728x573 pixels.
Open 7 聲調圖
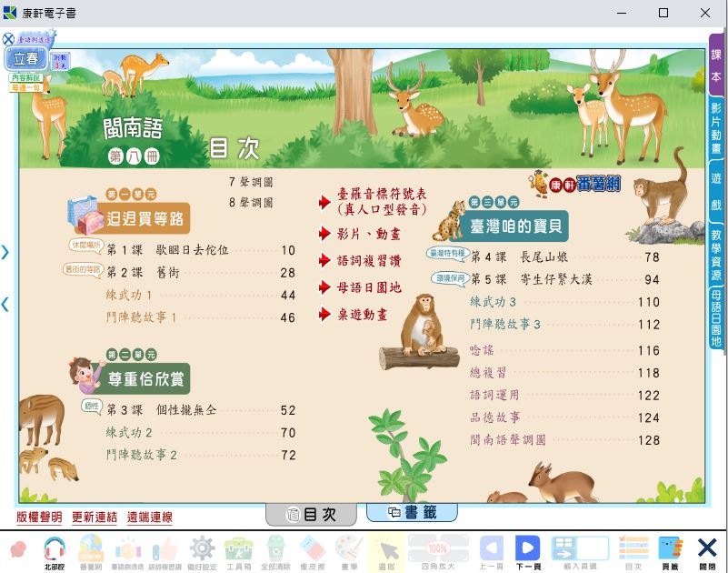pyautogui.click(x=251, y=182)
